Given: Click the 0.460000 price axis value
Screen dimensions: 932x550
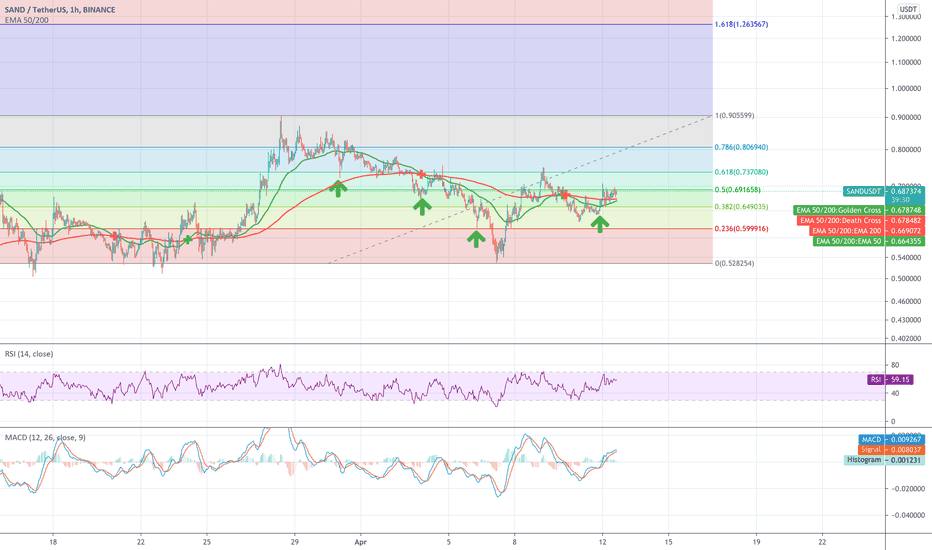Looking at the screenshot, I should click(x=906, y=301).
